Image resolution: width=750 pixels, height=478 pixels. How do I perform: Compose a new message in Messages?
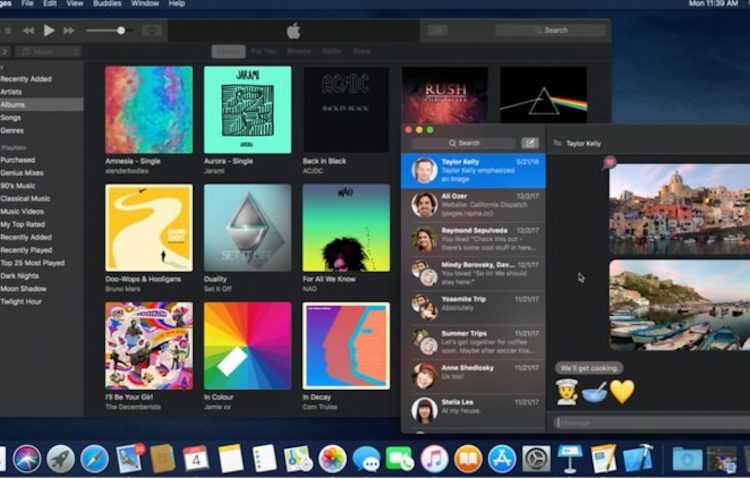click(529, 143)
